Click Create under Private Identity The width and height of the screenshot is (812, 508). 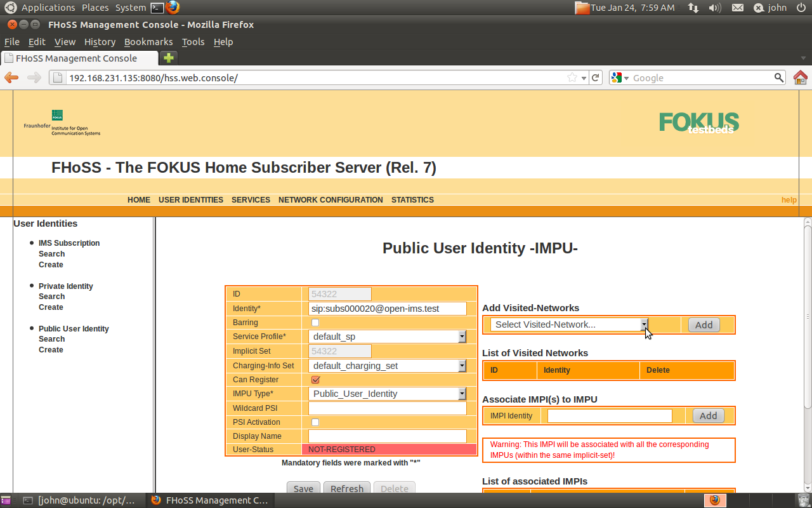(51, 307)
